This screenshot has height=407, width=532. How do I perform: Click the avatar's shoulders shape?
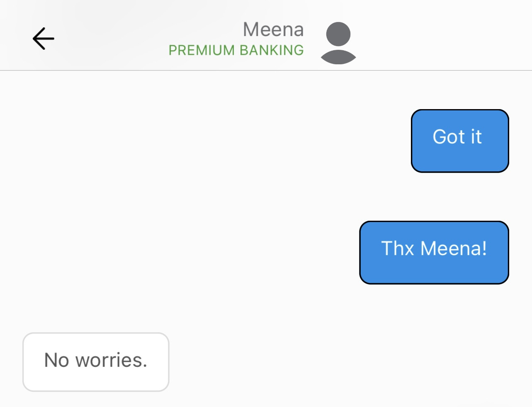(x=338, y=57)
